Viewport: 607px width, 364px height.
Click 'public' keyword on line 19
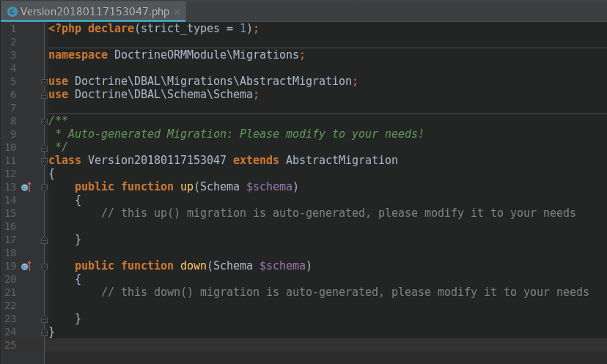(x=95, y=266)
